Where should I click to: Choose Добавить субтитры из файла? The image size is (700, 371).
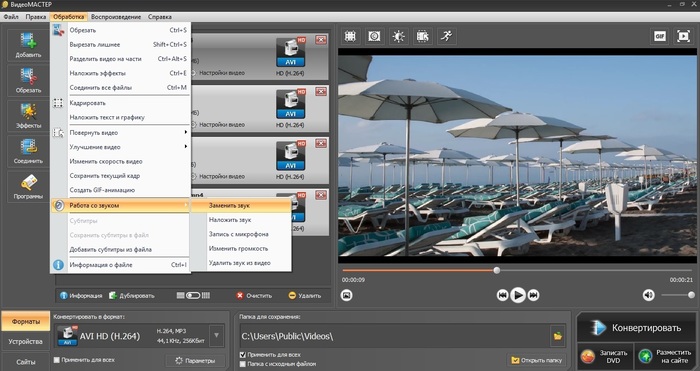coord(121,250)
